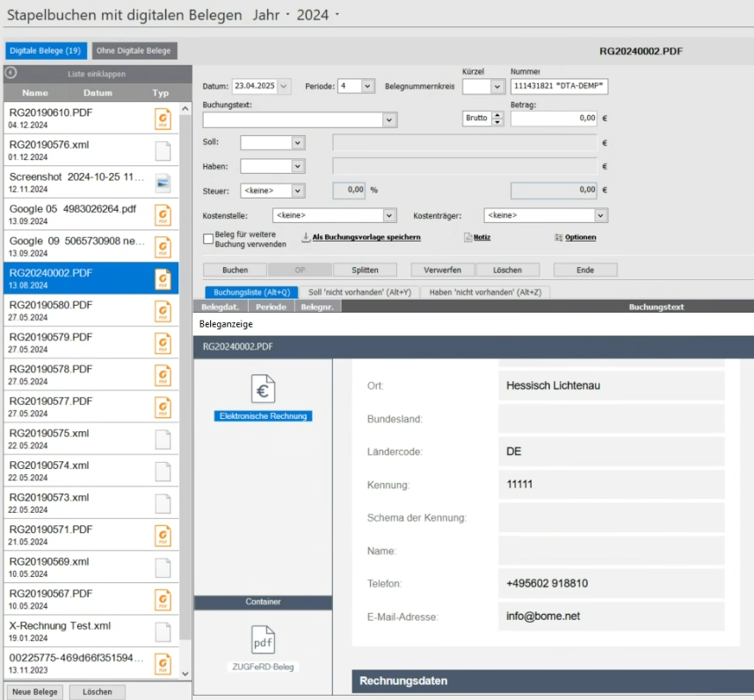Open the Steuer dropdown
The height and width of the screenshot is (700, 754).
click(x=298, y=191)
